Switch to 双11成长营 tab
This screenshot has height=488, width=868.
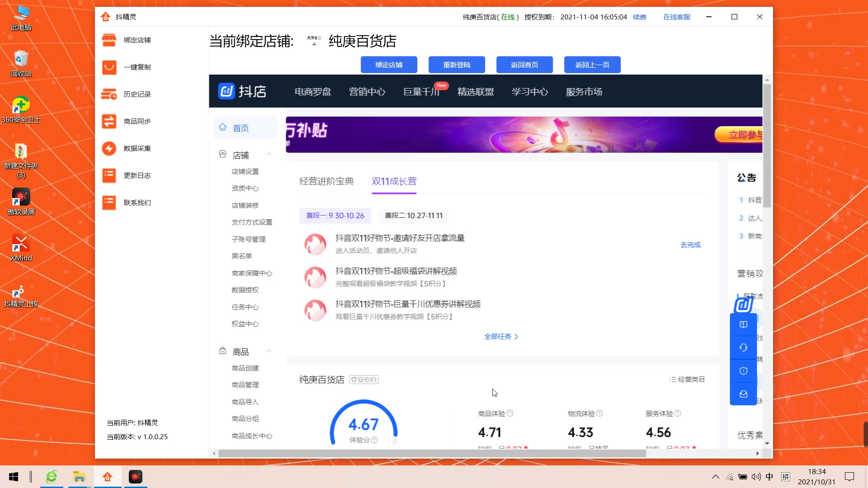click(x=394, y=181)
